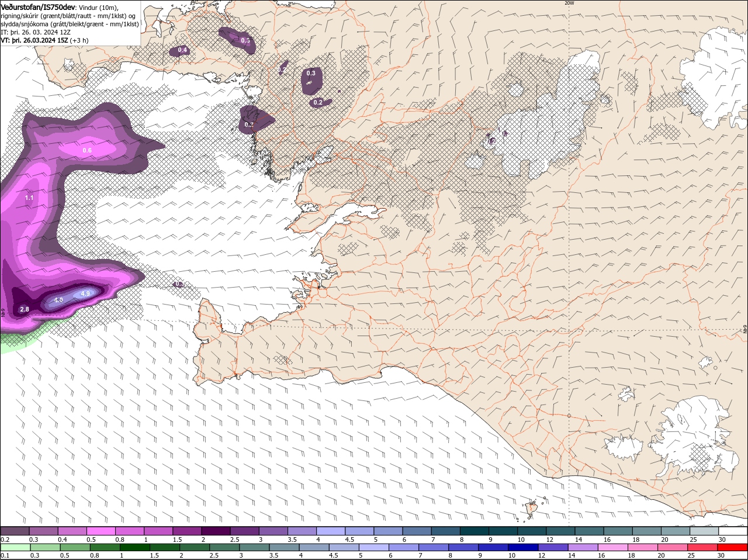Click the 20W longitude label at top
Viewport: 748px width, 560px height.
(569, 3)
